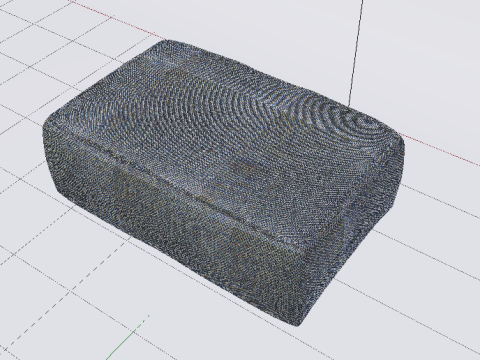Select the textured box mesh in viewport
This screenshot has width=480, height=360.
224,183
